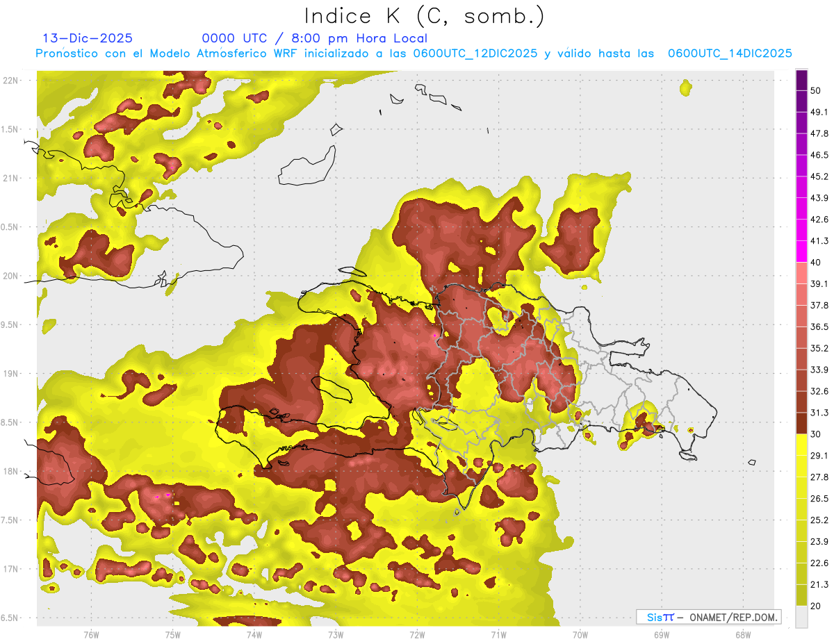Click the colorbar value "32.6"

click(x=819, y=391)
